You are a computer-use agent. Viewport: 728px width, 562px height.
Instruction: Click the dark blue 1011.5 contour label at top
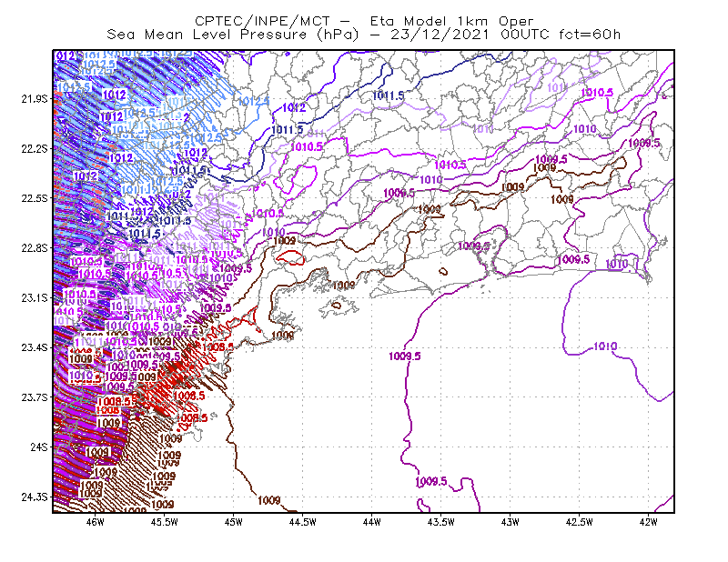click(x=389, y=95)
